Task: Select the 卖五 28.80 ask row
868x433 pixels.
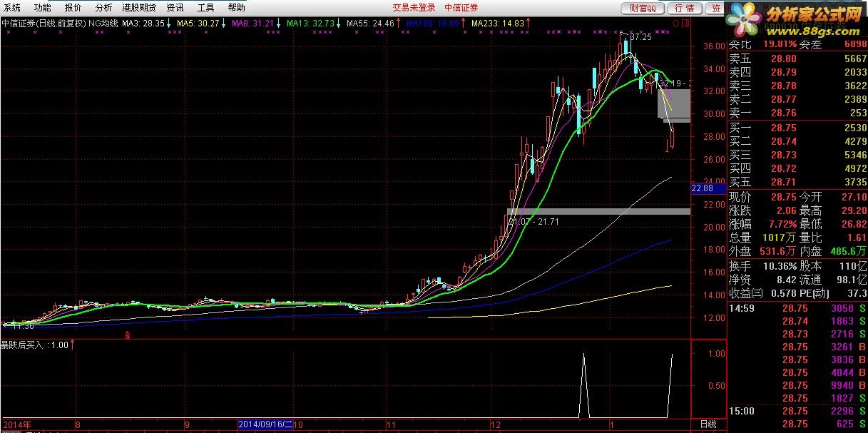Action: tap(797, 59)
